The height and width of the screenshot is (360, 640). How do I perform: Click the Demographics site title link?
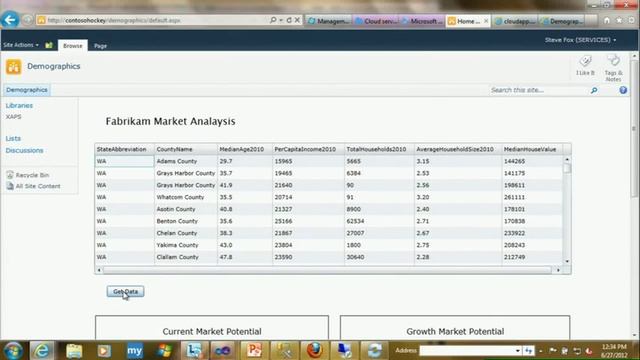click(x=53, y=66)
